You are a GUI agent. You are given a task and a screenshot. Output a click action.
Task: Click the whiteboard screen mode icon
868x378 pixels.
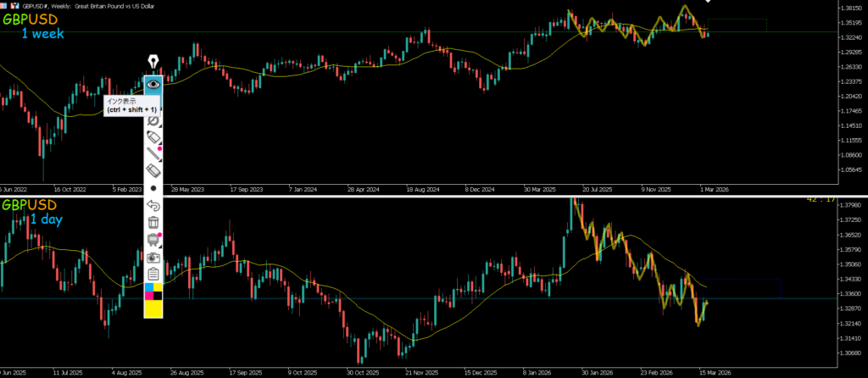pyautogui.click(x=153, y=241)
